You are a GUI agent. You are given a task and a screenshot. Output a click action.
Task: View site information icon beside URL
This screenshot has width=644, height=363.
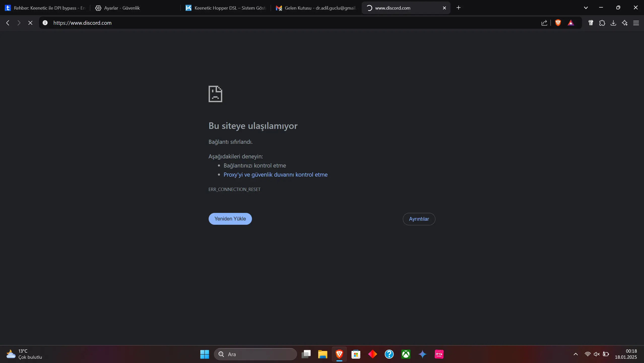click(45, 23)
